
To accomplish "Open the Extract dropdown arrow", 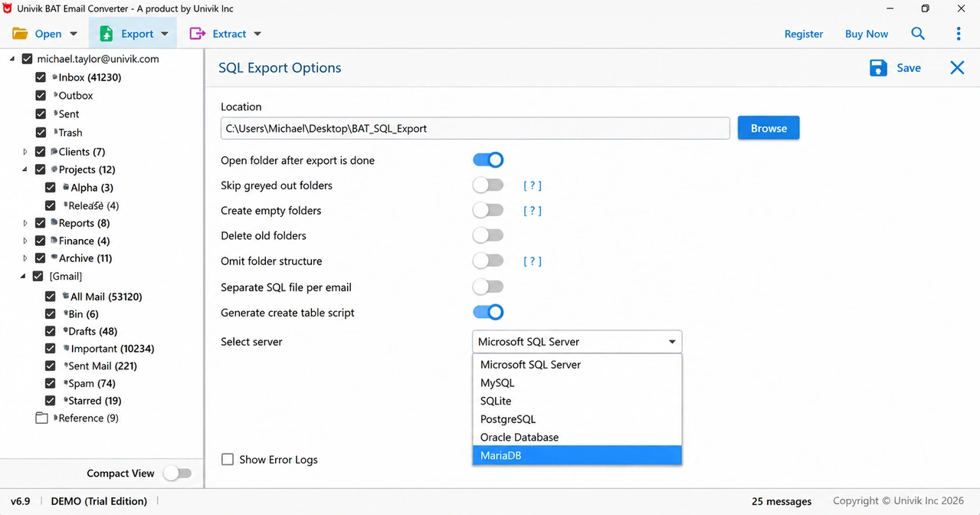I will tap(257, 34).
